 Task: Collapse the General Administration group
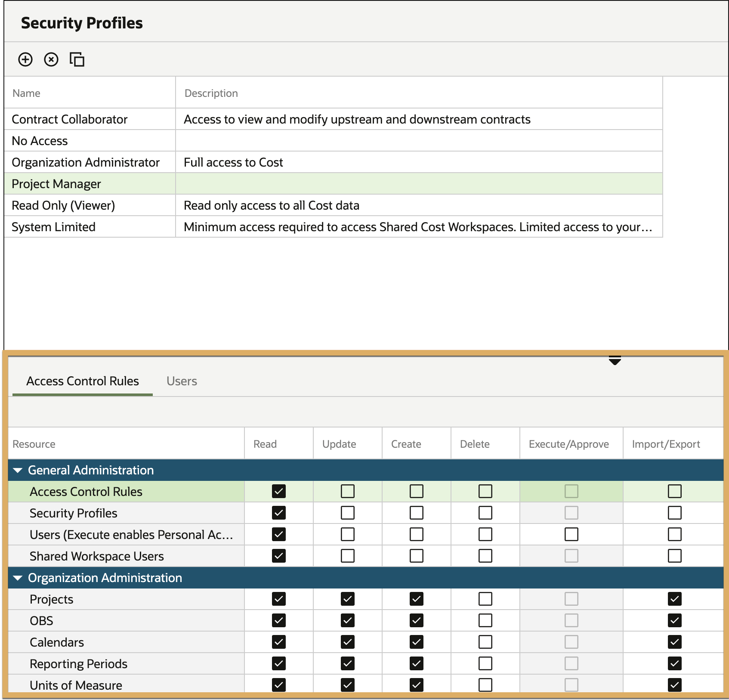(18, 471)
